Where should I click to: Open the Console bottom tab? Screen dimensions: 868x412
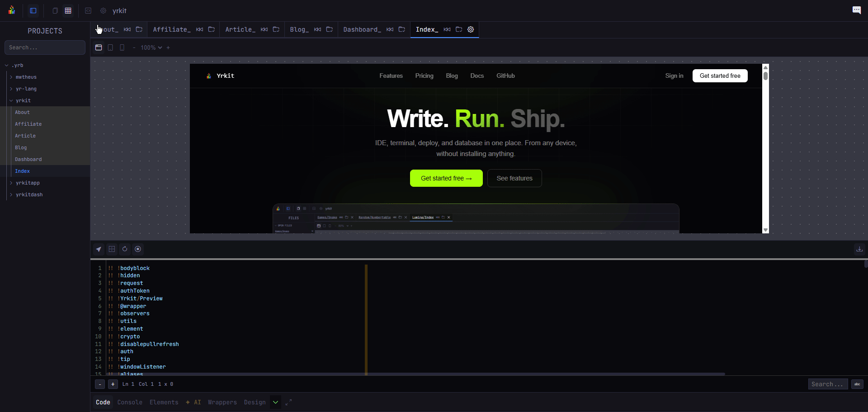point(130,403)
